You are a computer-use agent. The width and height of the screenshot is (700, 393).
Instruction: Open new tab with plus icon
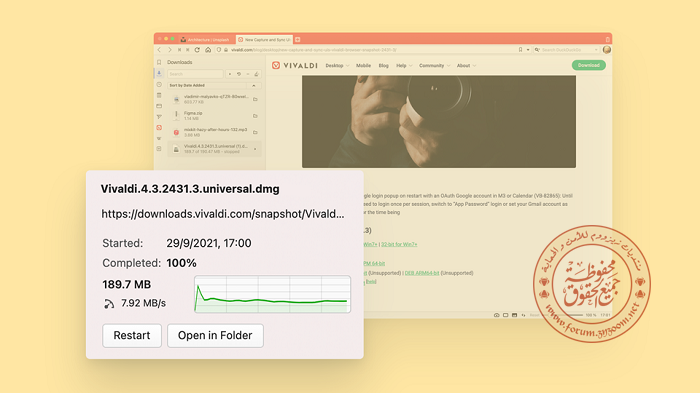pyautogui.click(x=298, y=40)
